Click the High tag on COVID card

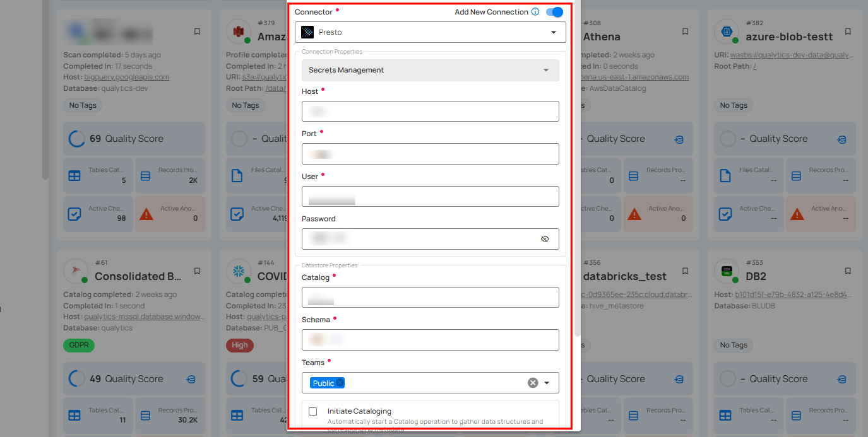240,345
